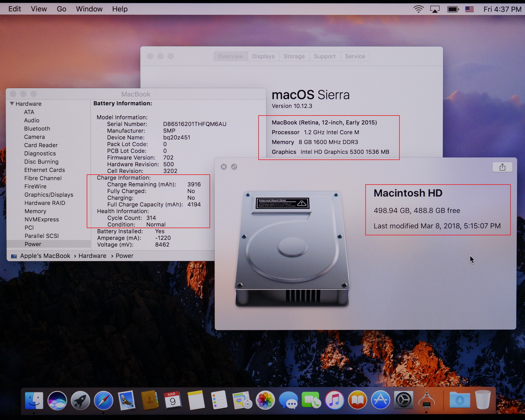This screenshot has width=525, height=420.
Task: Select Audio in Hardware sidebar
Action: (32, 120)
